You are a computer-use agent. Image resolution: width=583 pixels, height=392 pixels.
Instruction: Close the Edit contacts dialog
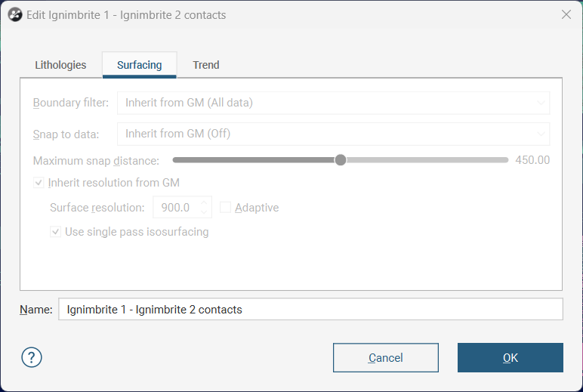(x=566, y=14)
